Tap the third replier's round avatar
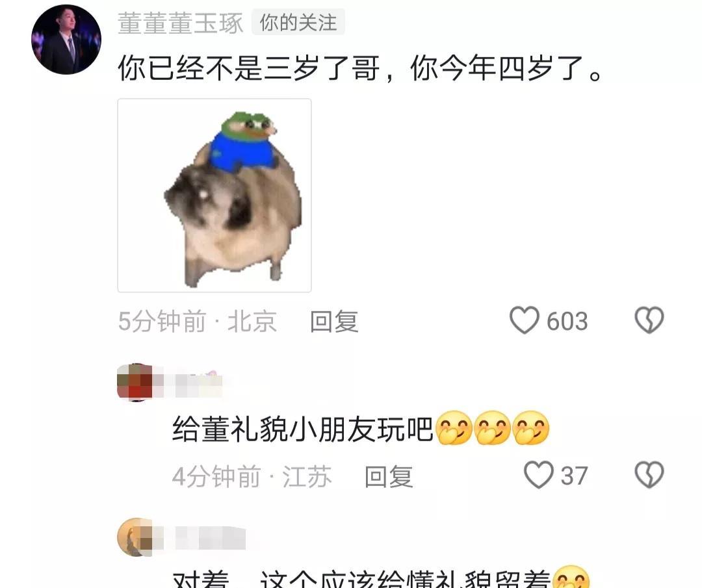 (x=135, y=537)
